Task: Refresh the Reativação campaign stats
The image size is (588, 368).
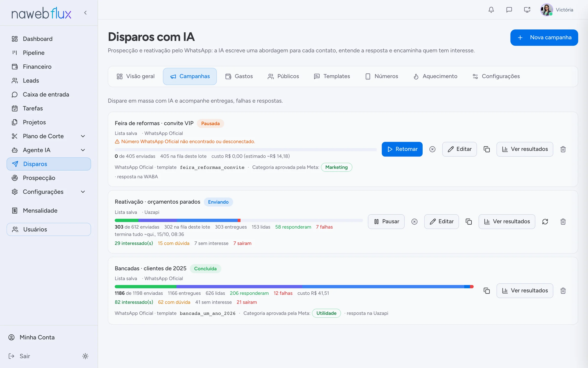Action: click(545, 222)
